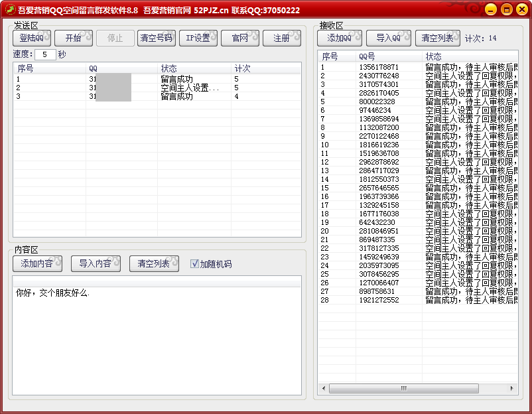
Task: Click the app icon in the title bar
Action: tap(10, 10)
